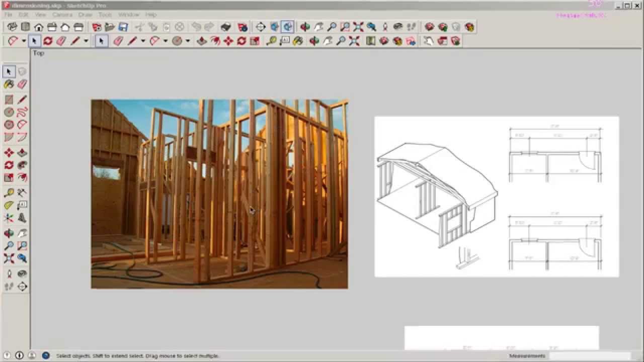Click the Previous zoom view icon in toolbox
644x362 pixels.
tap(22, 258)
